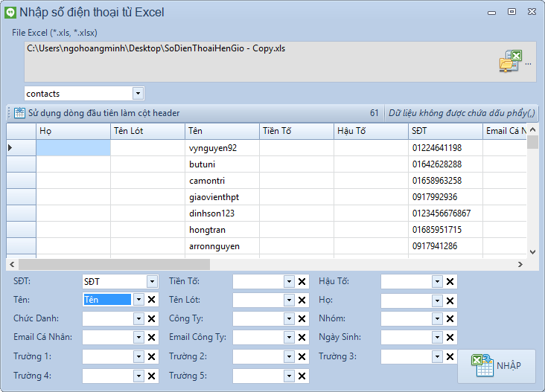Clear the Trường 1 mapping
The width and height of the screenshot is (545, 392).
click(152, 356)
